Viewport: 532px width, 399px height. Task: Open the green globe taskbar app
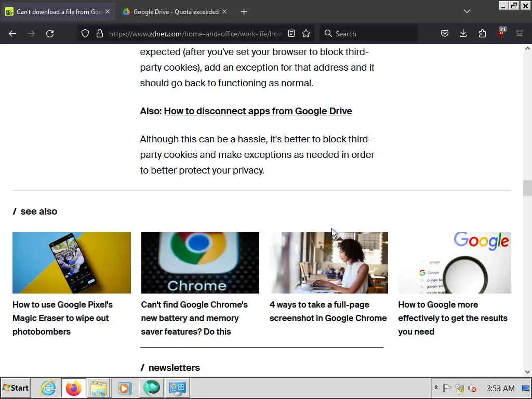click(151, 388)
